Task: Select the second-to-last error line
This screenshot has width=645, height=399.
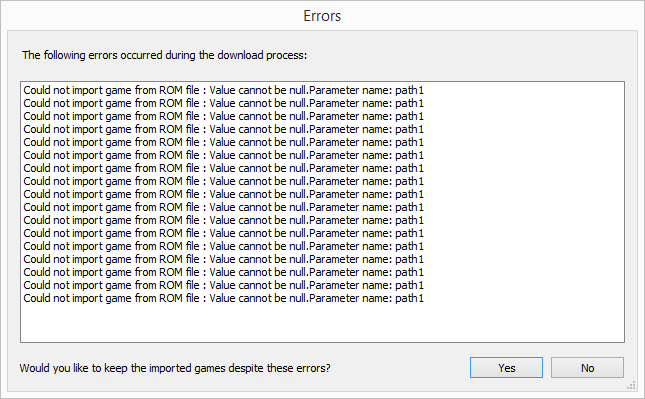Action: click(223, 285)
